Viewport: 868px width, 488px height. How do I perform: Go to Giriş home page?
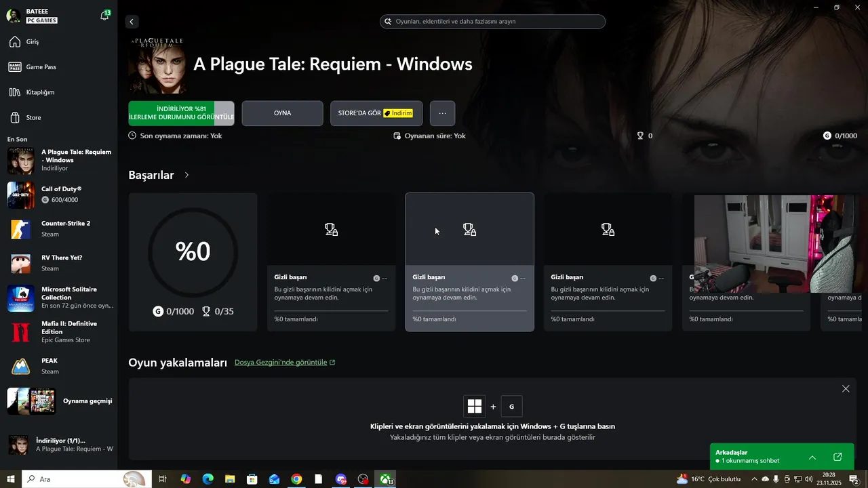tap(33, 42)
